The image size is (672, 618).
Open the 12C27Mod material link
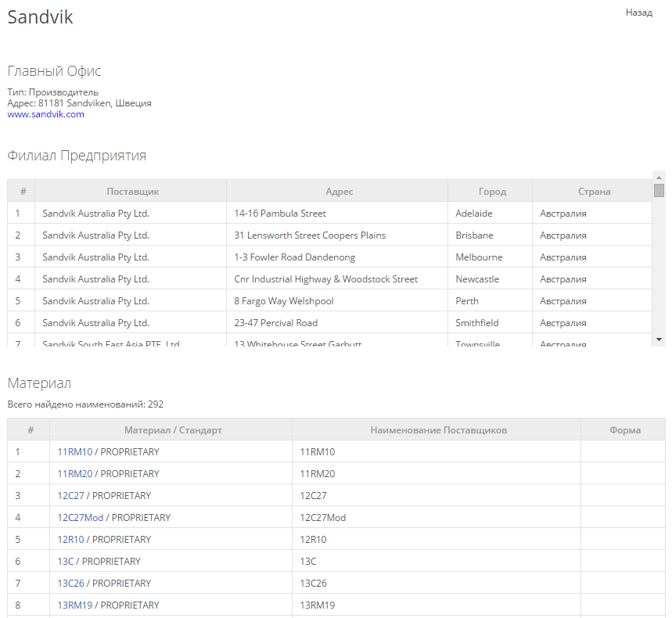tap(80, 517)
